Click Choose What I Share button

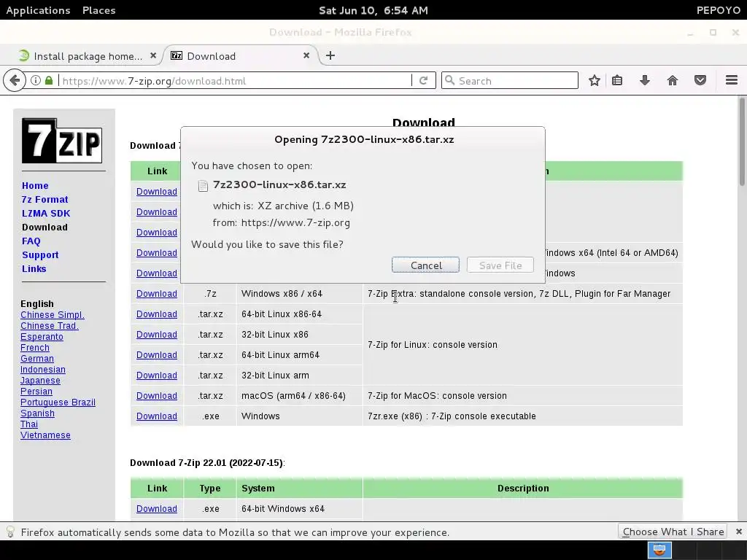pos(673,532)
